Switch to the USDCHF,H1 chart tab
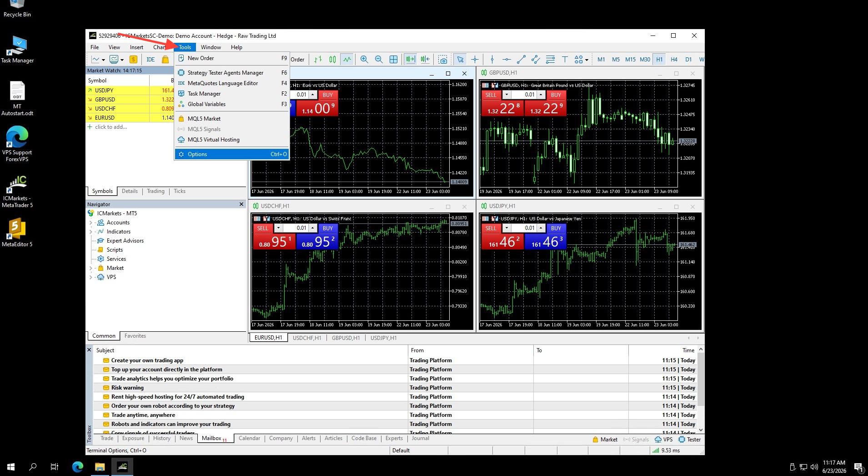Screen dimensions: 868x476 pos(307,338)
